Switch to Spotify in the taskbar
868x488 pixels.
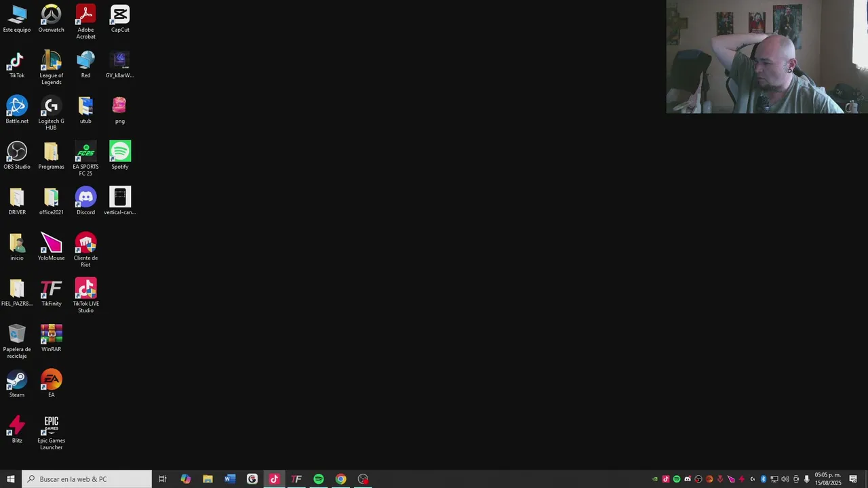(x=319, y=479)
